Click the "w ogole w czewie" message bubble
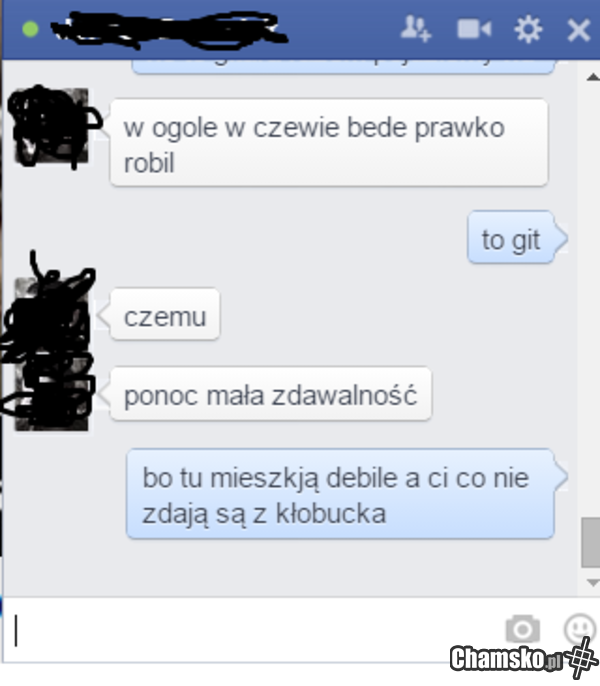600x686 pixels. tap(329, 143)
